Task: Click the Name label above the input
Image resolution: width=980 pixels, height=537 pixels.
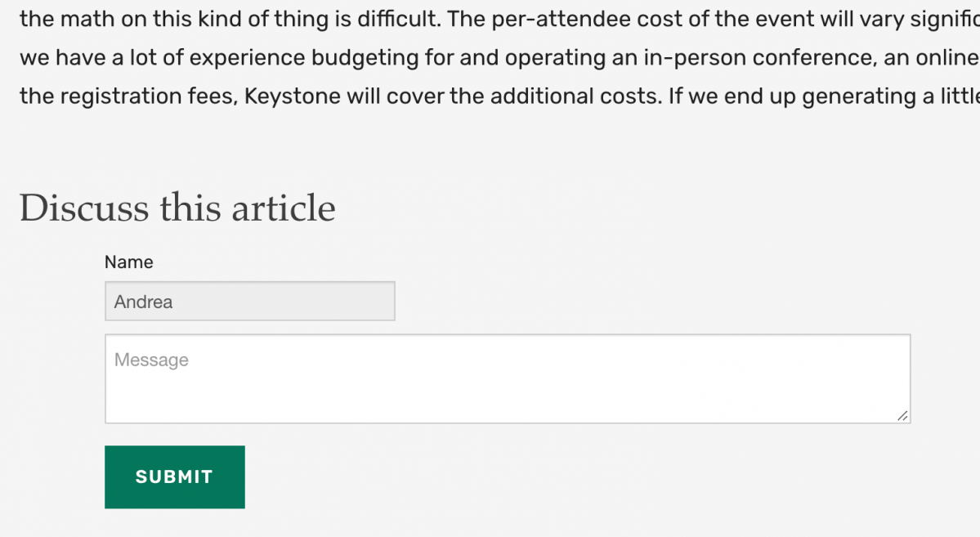Action: (128, 262)
